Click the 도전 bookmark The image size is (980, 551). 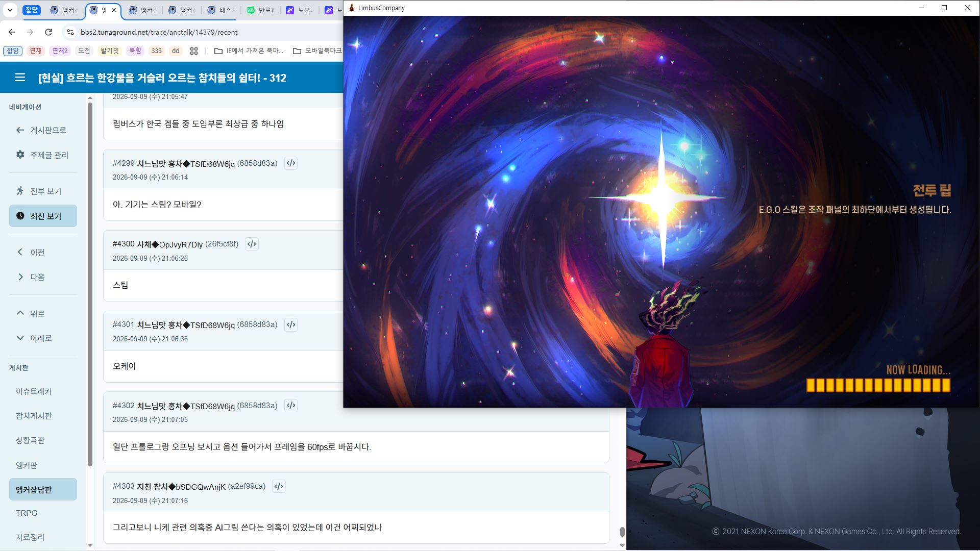tap(84, 51)
